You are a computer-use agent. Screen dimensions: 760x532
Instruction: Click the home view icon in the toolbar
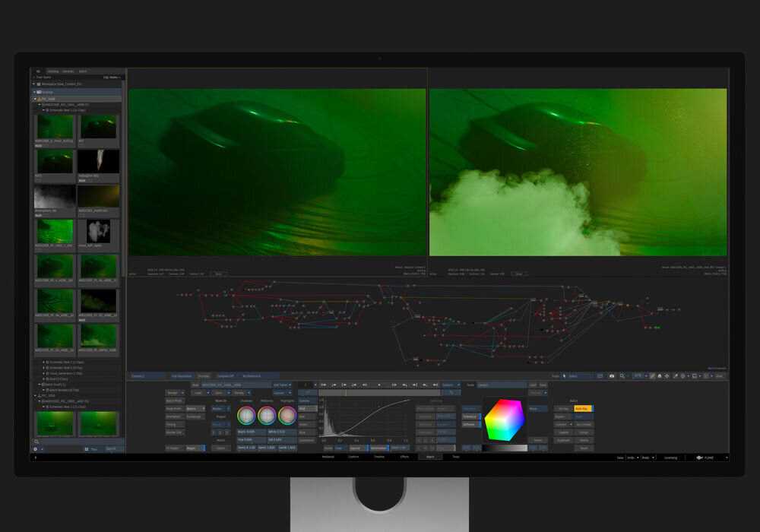(x=659, y=375)
